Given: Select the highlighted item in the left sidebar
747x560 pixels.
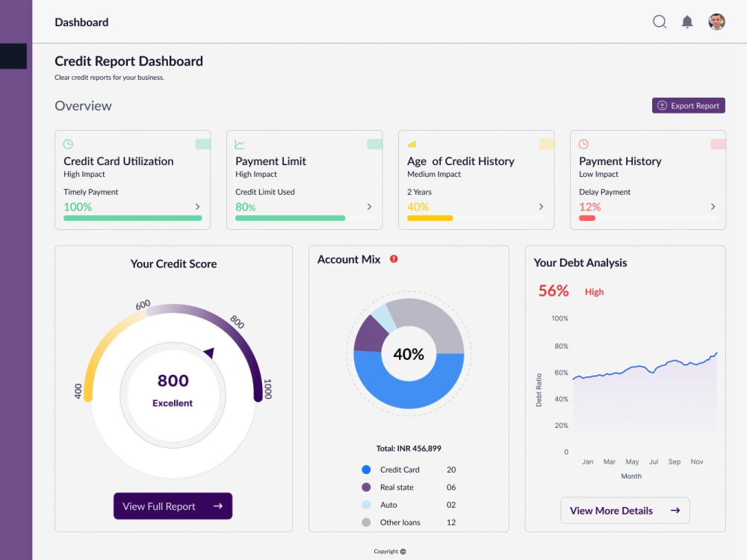Looking at the screenshot, I should [x=12, y=55].
